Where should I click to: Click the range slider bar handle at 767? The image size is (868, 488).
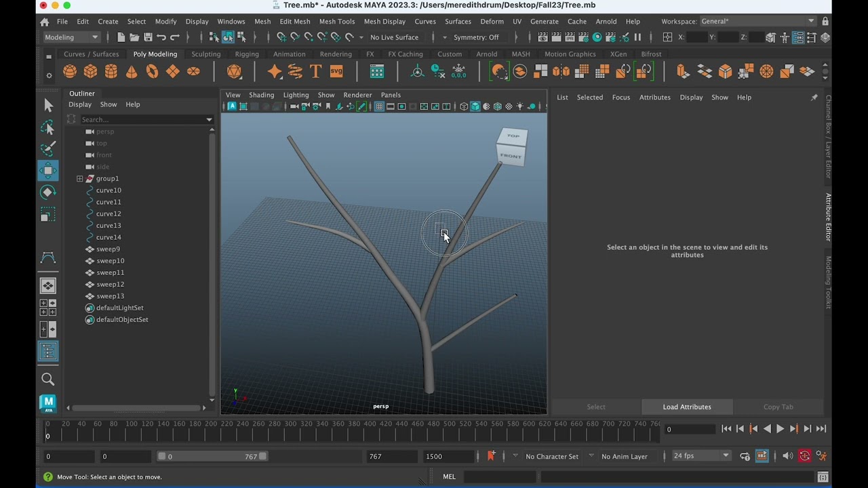263,456
